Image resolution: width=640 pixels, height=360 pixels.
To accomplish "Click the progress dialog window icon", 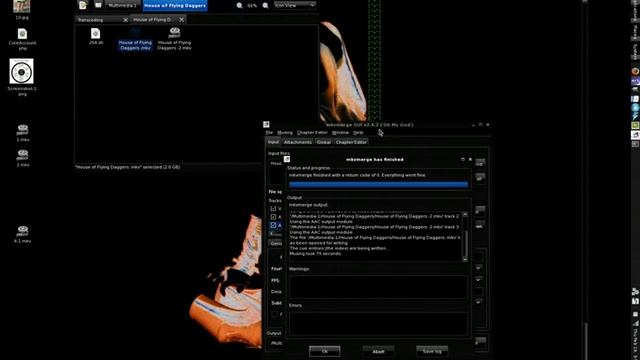I will 287,159.
